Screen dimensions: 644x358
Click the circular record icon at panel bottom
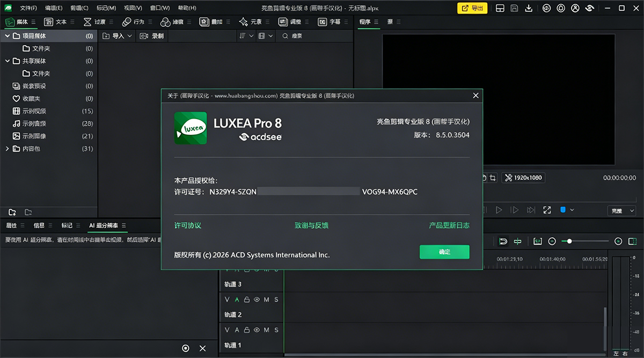coord(186,348)
